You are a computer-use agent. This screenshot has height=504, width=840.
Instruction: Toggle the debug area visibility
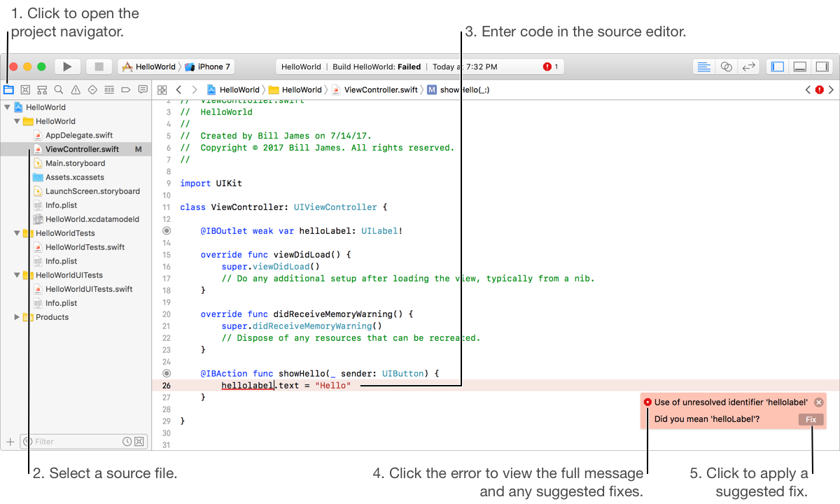coord(799,66)
